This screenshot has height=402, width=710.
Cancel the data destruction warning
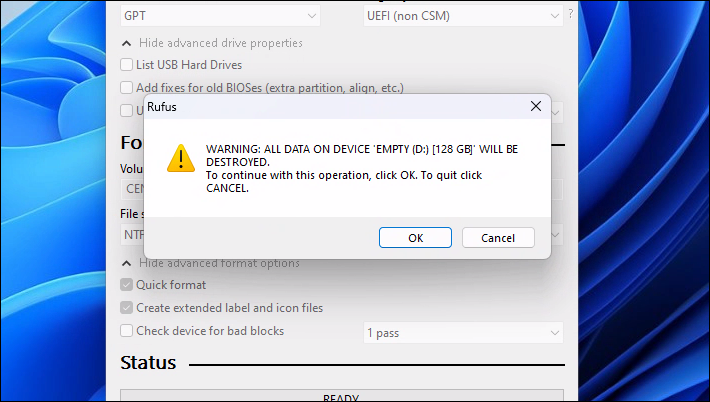498,238
